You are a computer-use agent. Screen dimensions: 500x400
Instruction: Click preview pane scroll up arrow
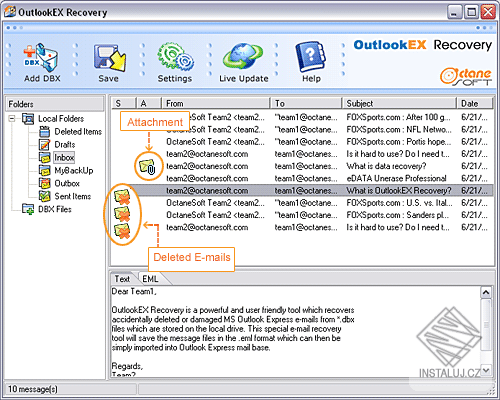click(x=486, y=292)
